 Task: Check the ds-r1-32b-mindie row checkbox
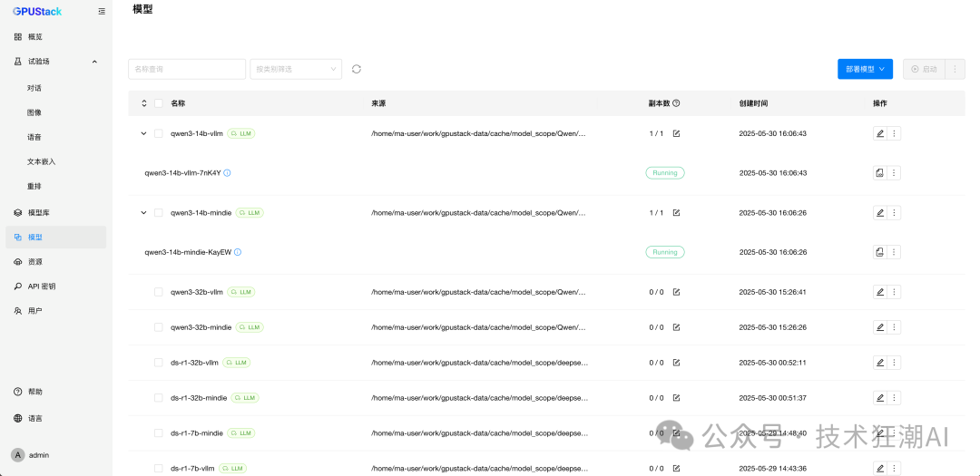click(x=158, y=398)
